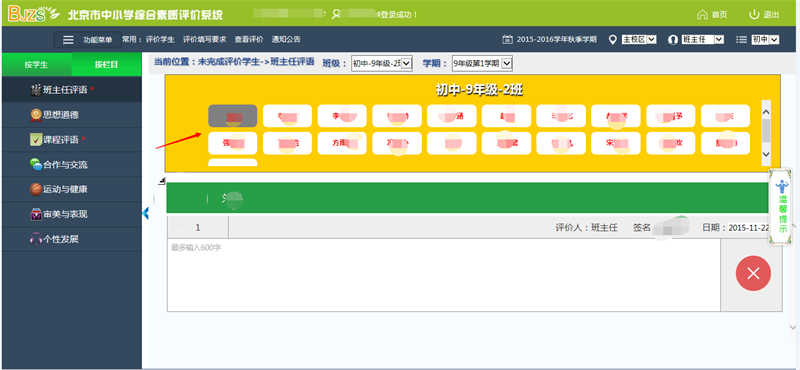Click the 首页 home icon
Viewport: 800px width, 370px height.
point(703,14)
